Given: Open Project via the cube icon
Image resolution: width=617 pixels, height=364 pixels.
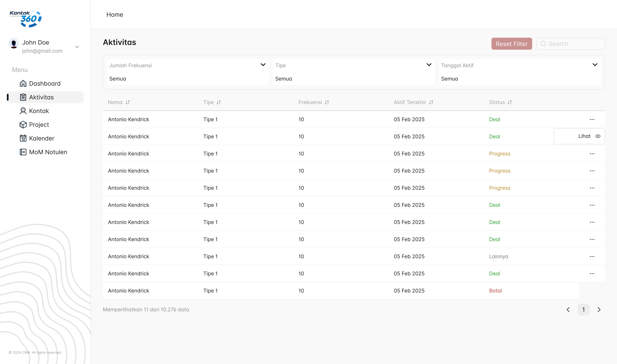Looking at the screenshot, I should click(x=23, y=125).
